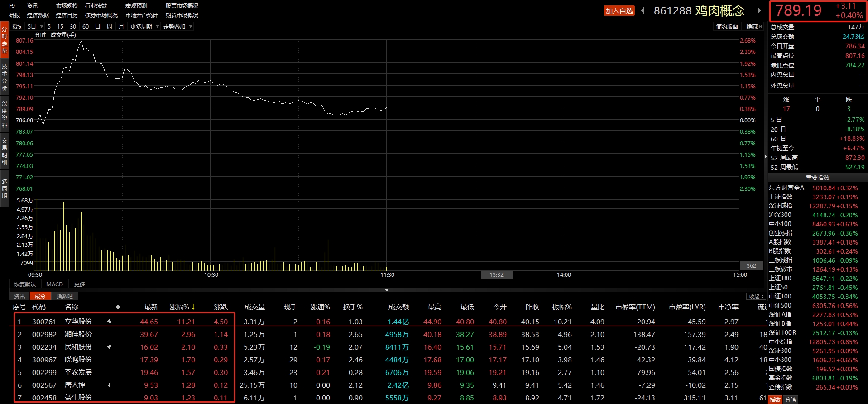The width and height of the screenshot is (868, 404).
Task: Open the 技术分析 sidebar tab
Action: point(5,77)
